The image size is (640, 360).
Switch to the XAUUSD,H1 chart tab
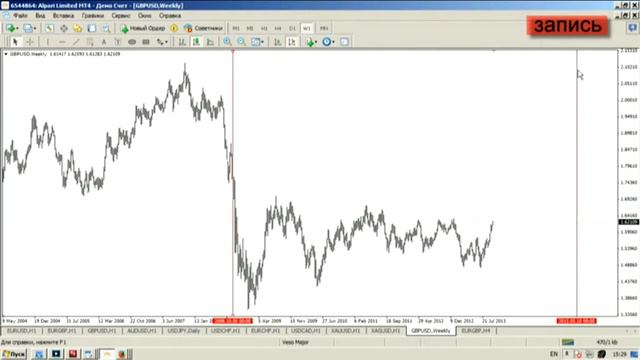click(345, 331)
